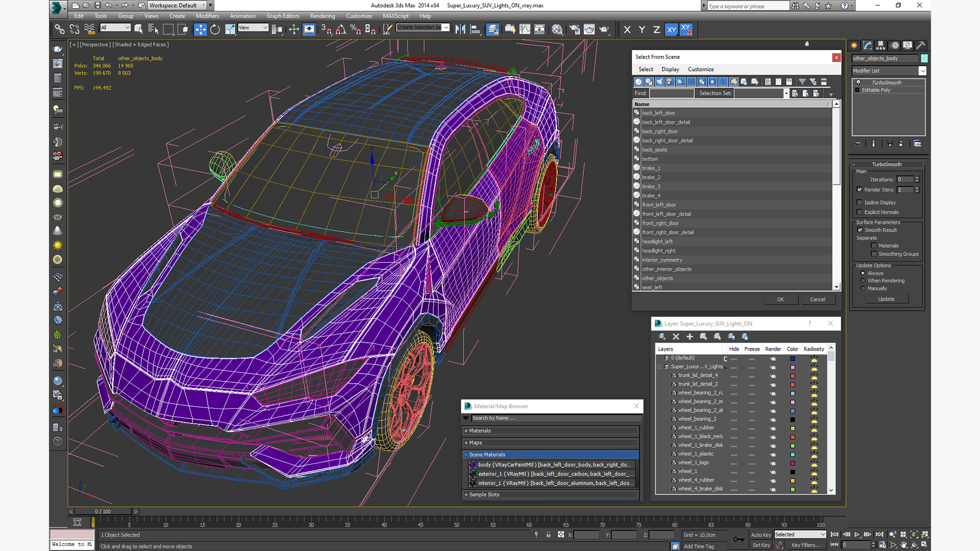The image size is (980, 551).
Task: Enable Isoline Display checkbox
Action: point(860,203)
